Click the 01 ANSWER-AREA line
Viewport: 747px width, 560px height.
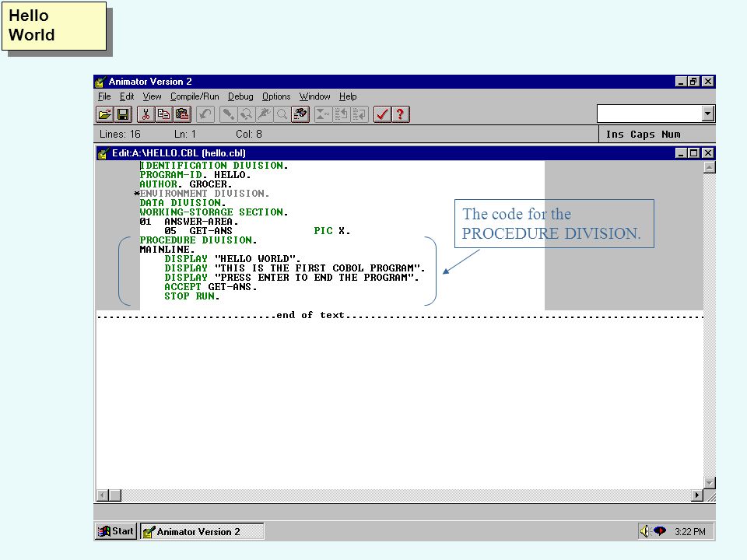(x=188, y=222)
